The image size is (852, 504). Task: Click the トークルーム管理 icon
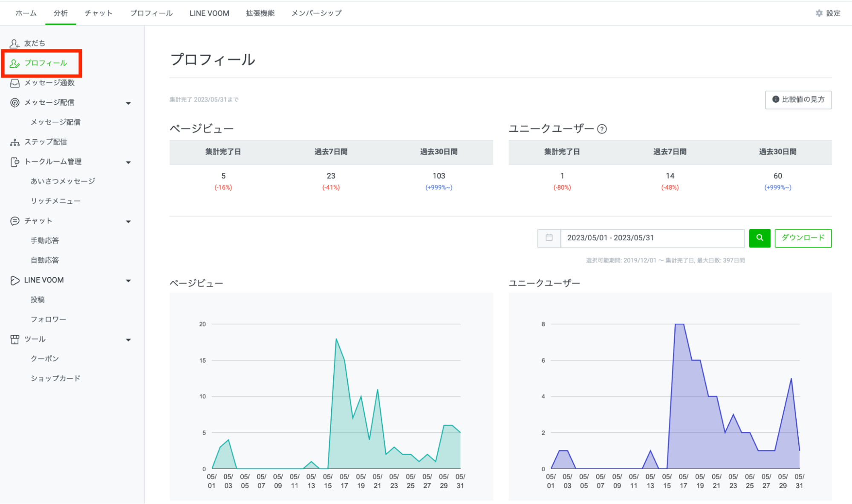[14, 161]
